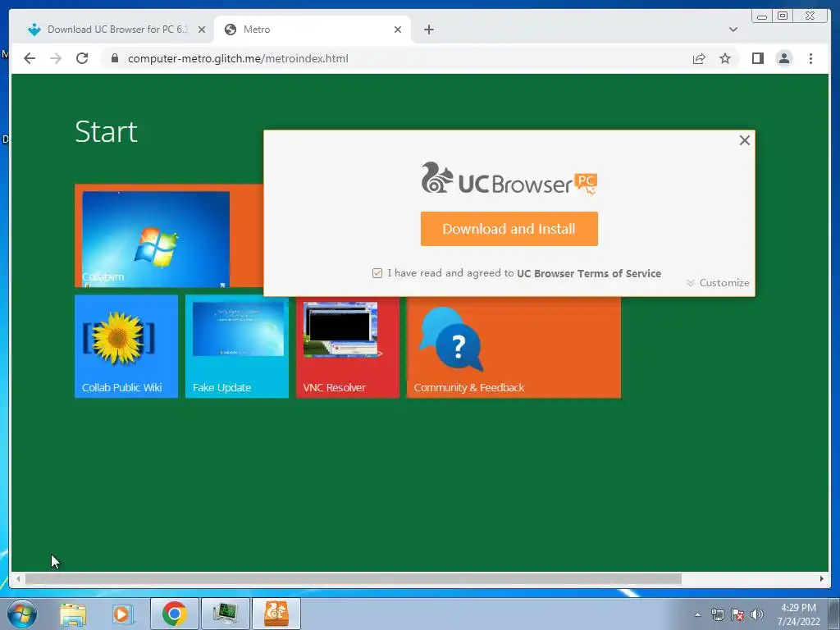Click the horizontal scrollbar thumb
This screenshot has height=630, width=840.
click(354, 578)
